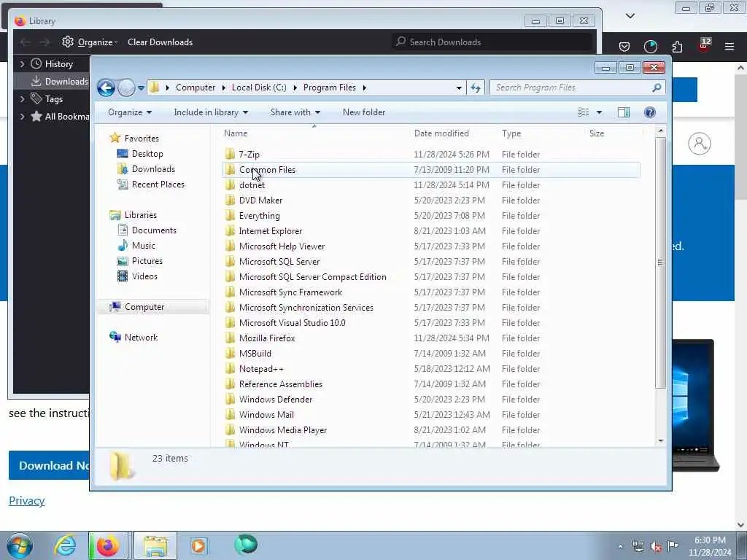The image size is (747, 560).
Task: Select the Microsoft Help Viewer folder
Action: click(x=282, y=246)
